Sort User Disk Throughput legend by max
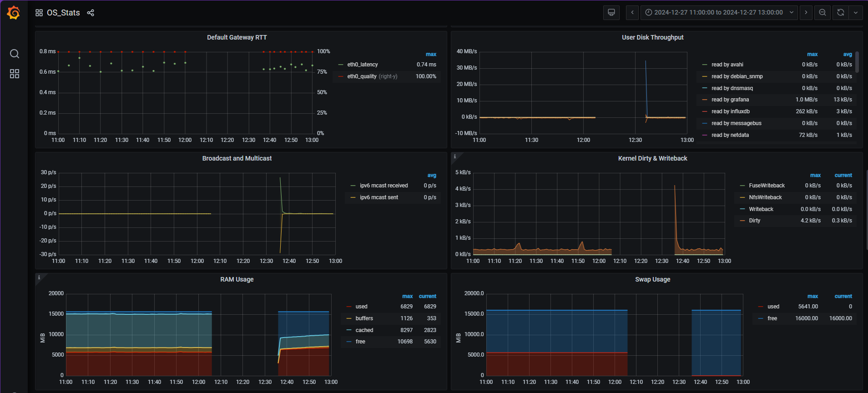 click(x=812, y=54)
